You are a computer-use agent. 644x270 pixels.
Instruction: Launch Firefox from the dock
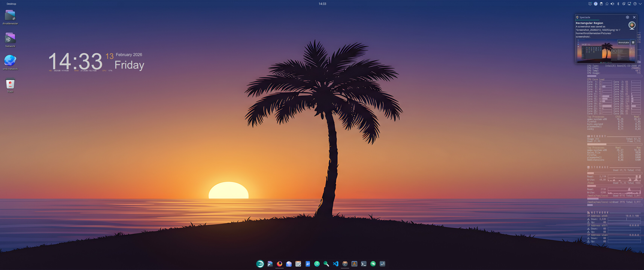[280, 264]
